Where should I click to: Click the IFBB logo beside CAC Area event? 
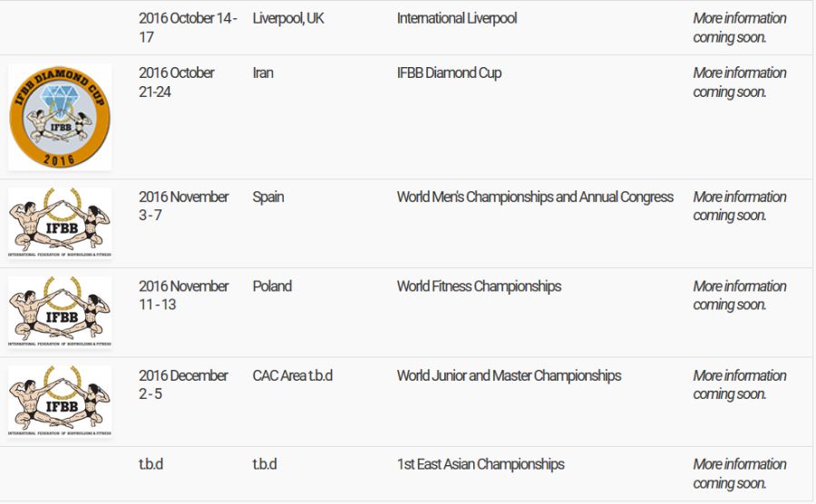coord(60,401)
